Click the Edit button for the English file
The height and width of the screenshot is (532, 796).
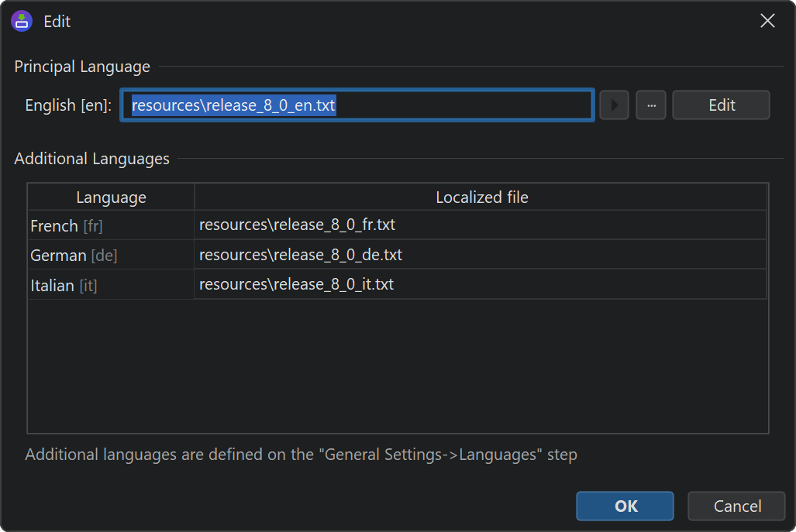721,105
